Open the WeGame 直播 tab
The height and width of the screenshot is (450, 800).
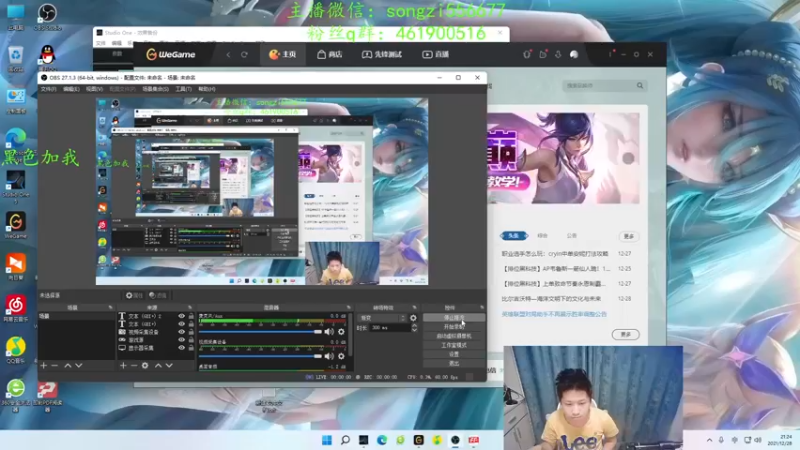pos(435,54)
